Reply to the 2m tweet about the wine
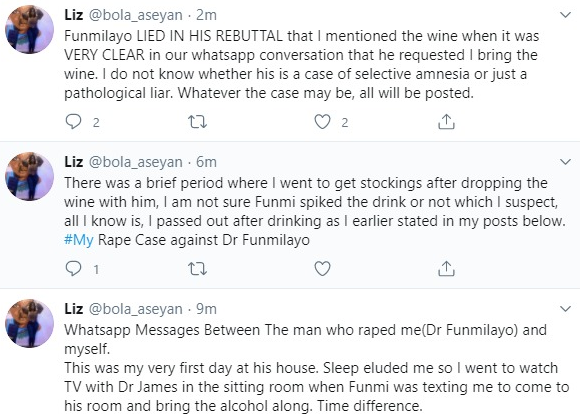 73,122
